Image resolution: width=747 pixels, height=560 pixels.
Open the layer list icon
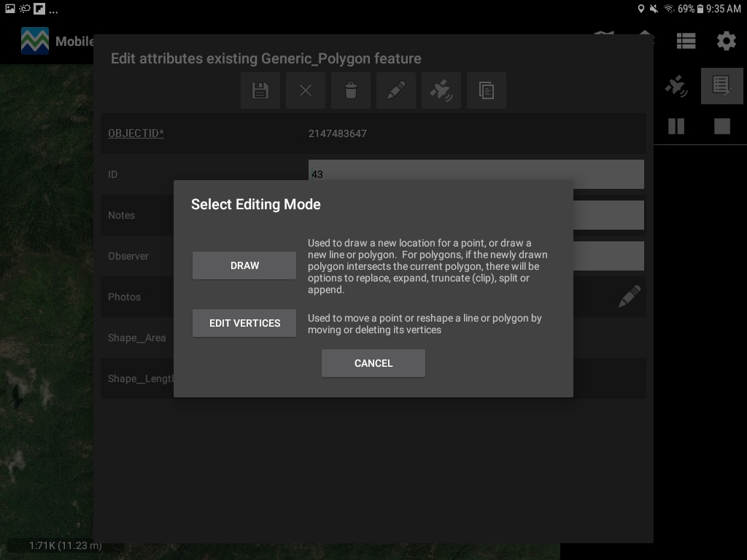[x=686, y=41]
